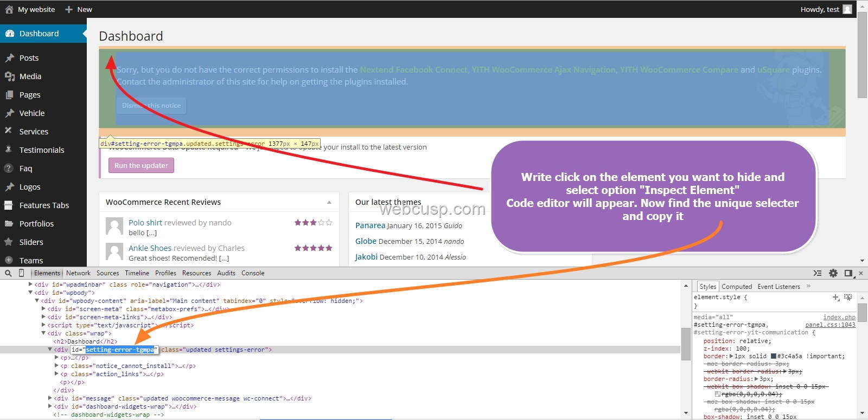The image size is (868, 420).
Task: Click the Testimonials person icon
Action: 9,150
